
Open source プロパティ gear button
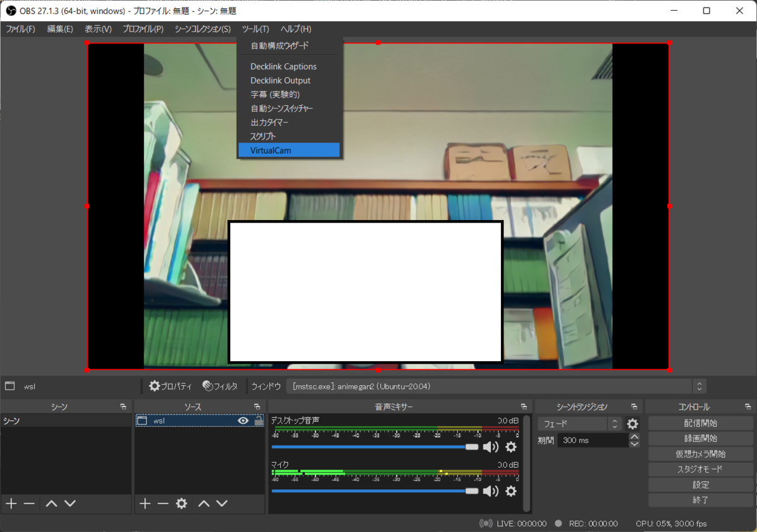pyautogui.click(x=170, y=386)
